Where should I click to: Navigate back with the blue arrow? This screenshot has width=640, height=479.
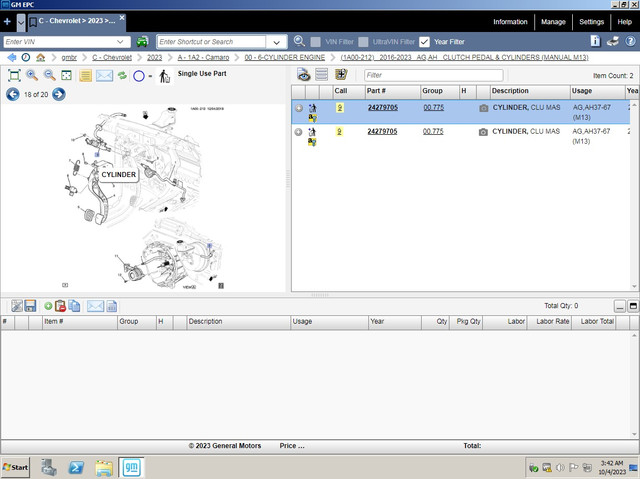(x=12, y=58)
